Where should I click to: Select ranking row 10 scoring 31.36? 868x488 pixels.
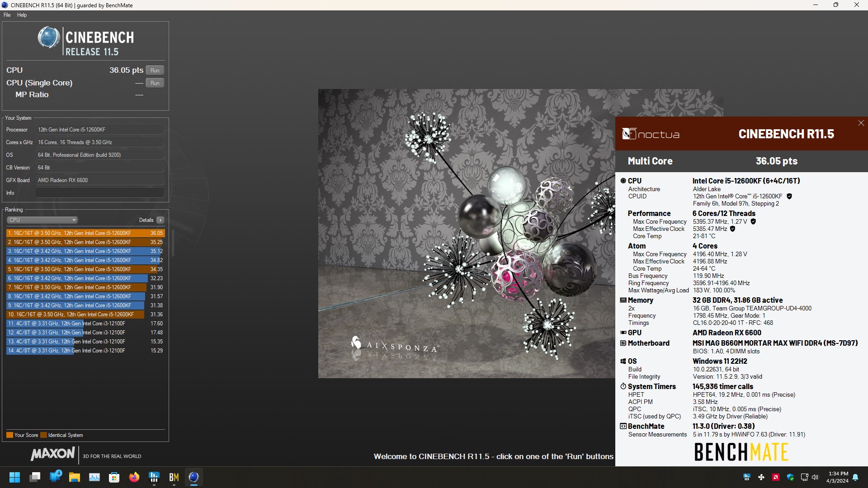coord(85,314)
